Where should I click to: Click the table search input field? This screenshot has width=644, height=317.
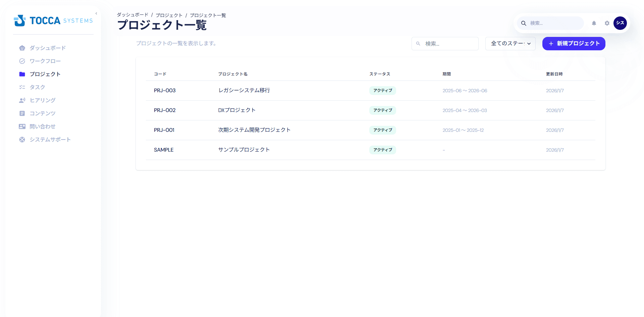[445, 44]
